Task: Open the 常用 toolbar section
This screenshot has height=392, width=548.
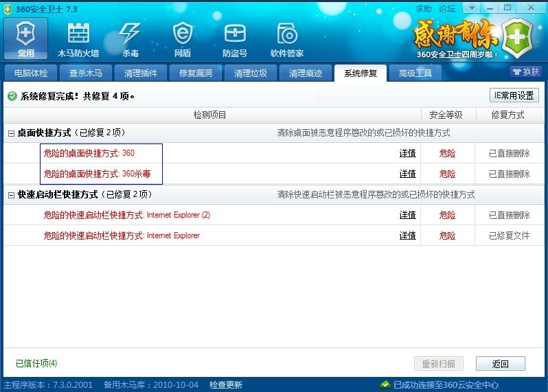Action: [x=26, y=38]
